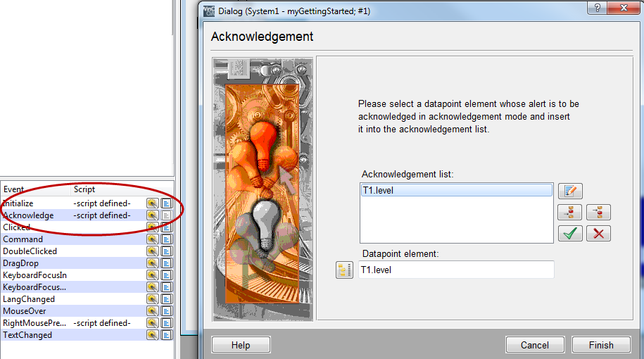Open the wizard for the Initialize event
Viewport: 644px width, 359px height.
(x=152, y=203)
